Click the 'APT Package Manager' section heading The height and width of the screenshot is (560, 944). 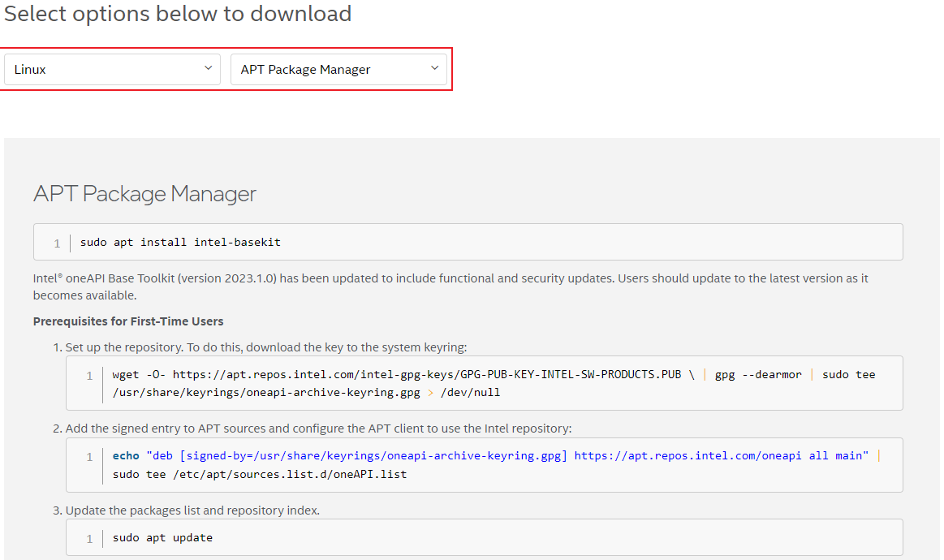pos(144,194)
